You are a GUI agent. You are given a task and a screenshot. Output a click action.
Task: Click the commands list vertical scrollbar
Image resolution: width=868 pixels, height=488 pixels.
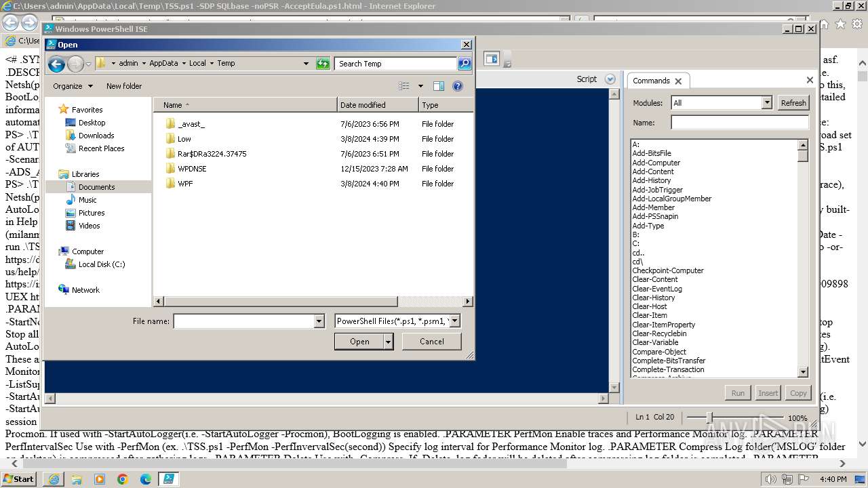803,156
